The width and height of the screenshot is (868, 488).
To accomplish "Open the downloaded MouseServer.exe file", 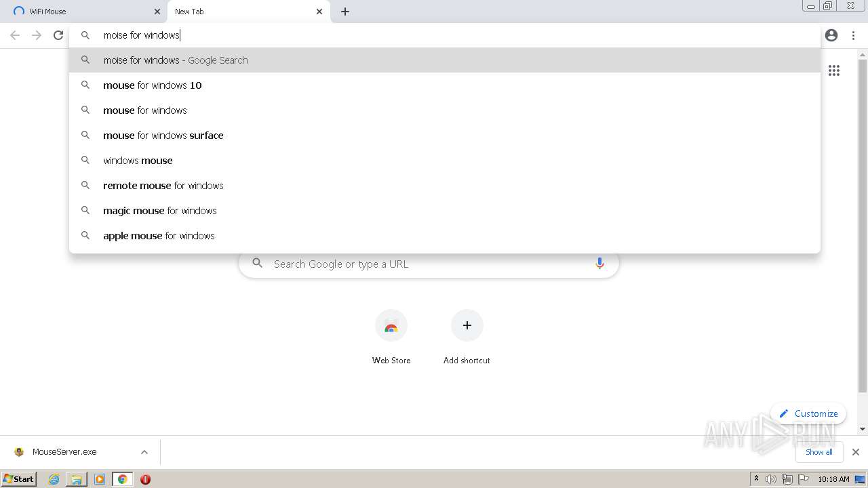I will pos(64,451).
